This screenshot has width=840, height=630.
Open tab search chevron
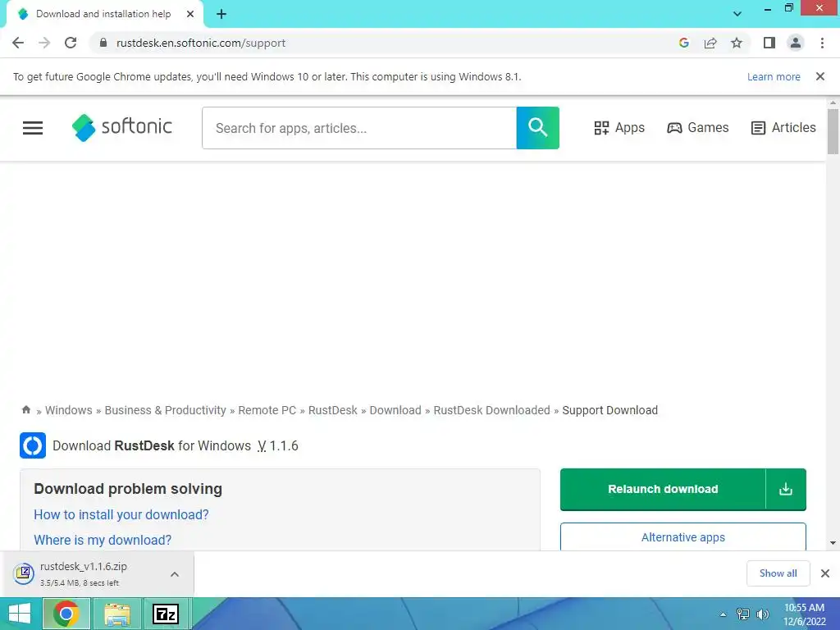[x=737, y=14]
